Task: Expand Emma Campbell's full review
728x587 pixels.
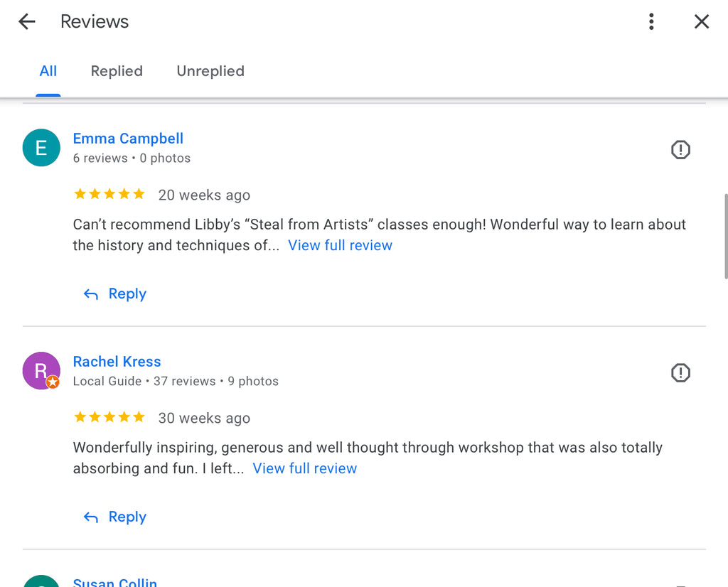Action: [340, 245]
